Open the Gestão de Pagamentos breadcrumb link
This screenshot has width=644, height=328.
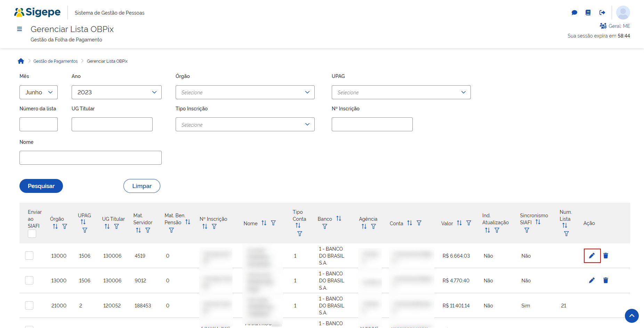pos(55,61)
